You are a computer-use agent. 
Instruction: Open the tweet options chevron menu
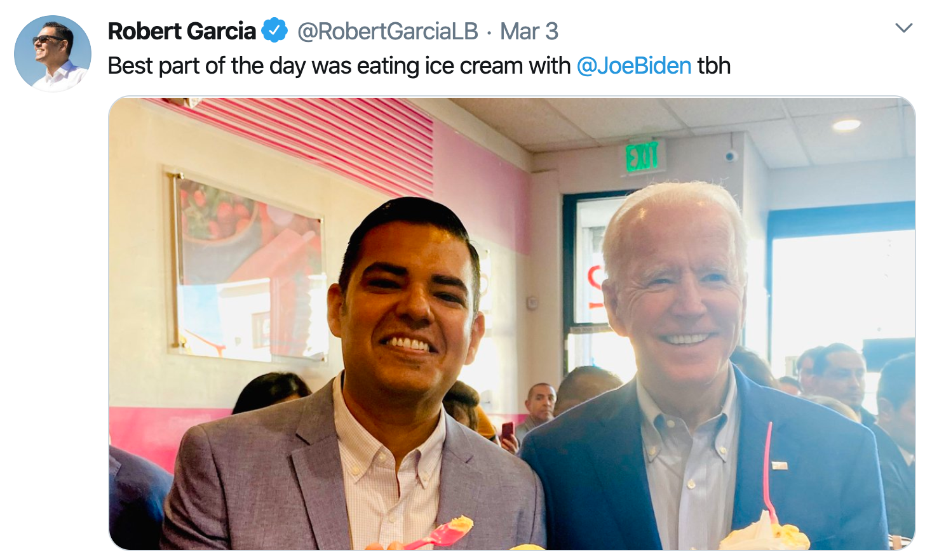[903, 28]
